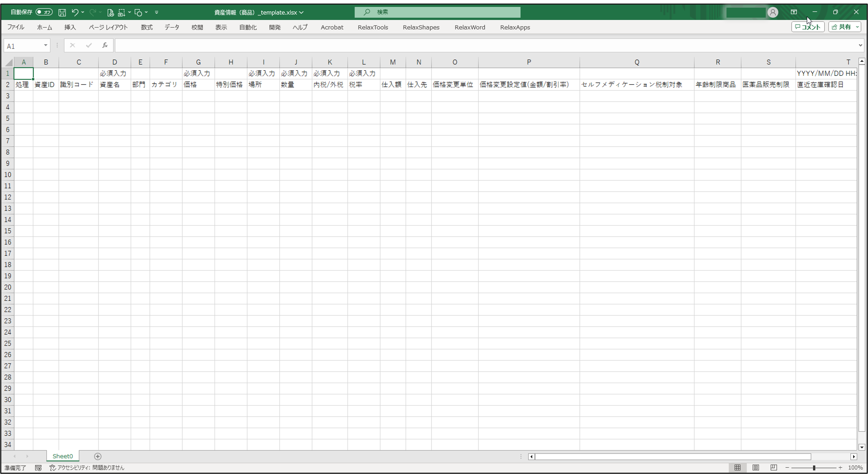Viewport: 868px width, 474px height.
Task: Open the user account profile icon
Action: click(773, 12)
